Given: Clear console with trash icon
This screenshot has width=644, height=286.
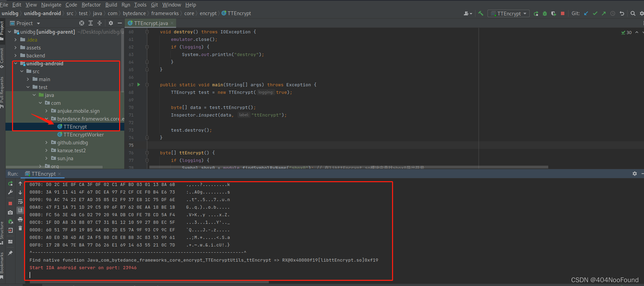Looking at the screenshot, I should [x=20, y=228].
